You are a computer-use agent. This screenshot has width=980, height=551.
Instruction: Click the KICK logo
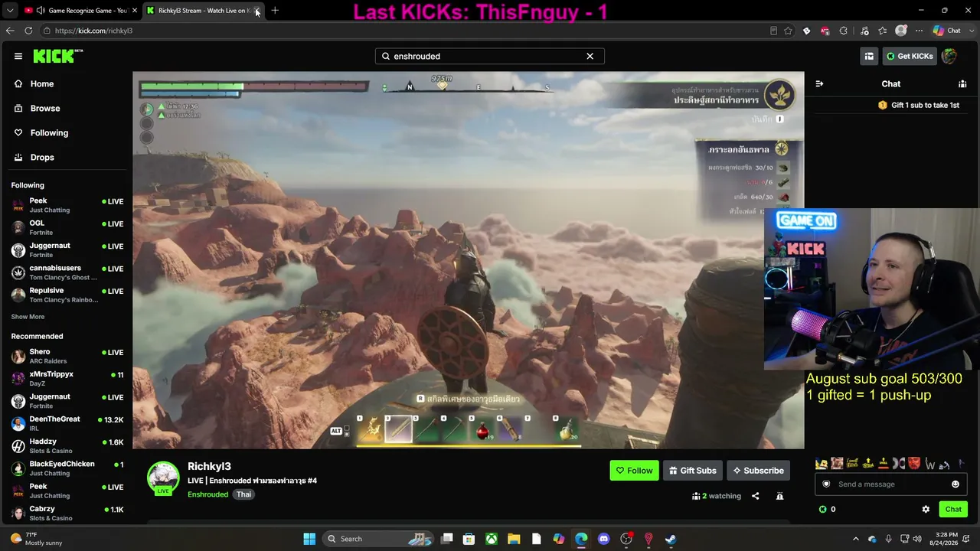(x=57, y=56)
